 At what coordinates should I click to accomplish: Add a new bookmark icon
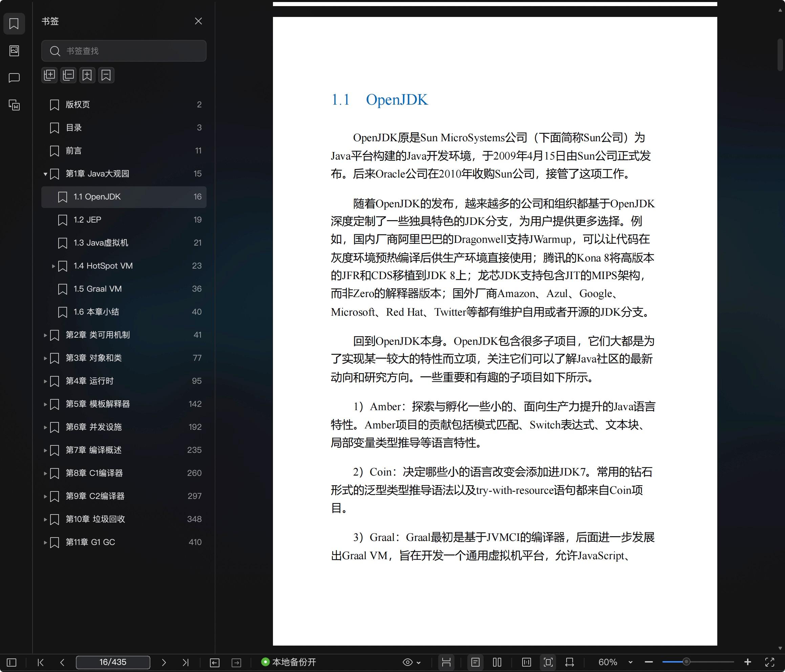87,75
